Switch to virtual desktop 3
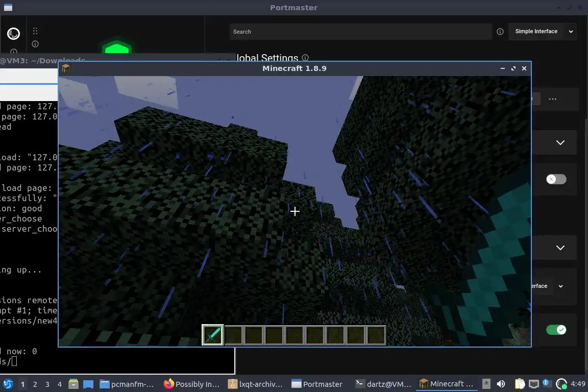The height and width of the screenshot is (392, 588). 47,384
